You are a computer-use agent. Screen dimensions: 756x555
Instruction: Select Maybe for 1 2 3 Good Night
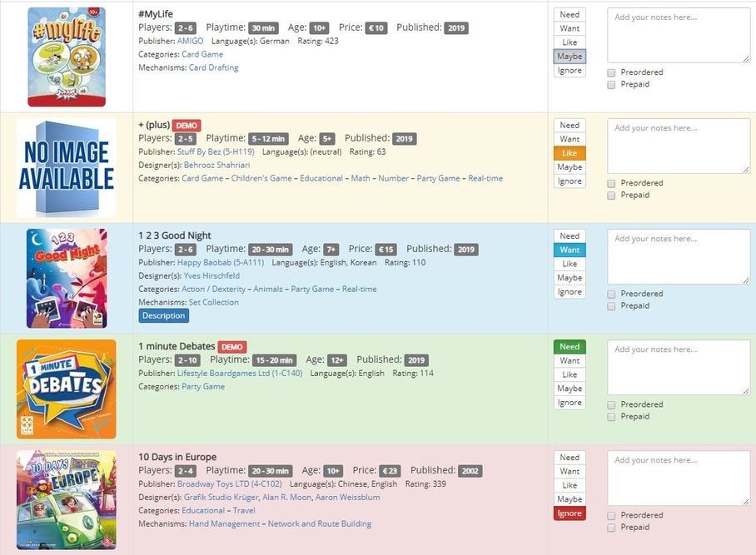click(x=569, y=278)
